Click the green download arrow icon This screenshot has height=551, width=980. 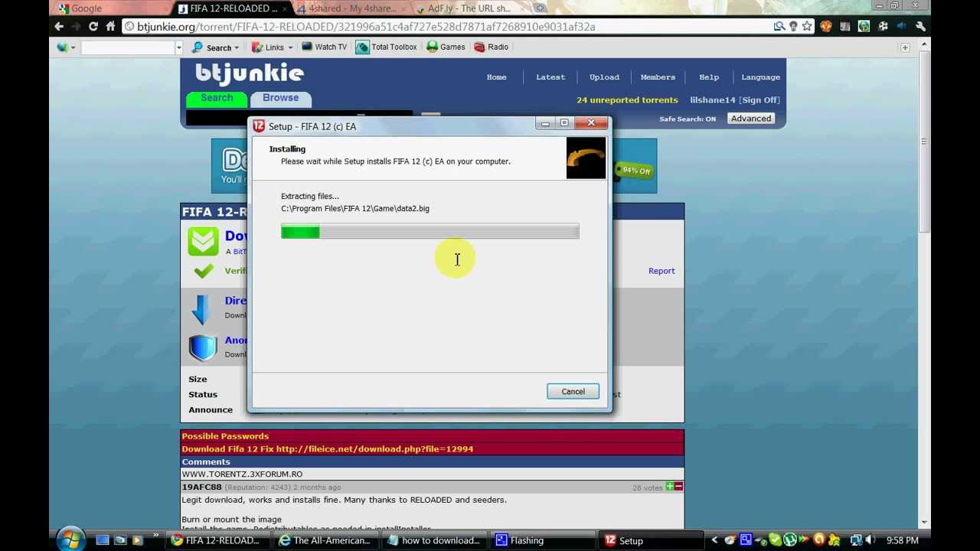point(203,241)
